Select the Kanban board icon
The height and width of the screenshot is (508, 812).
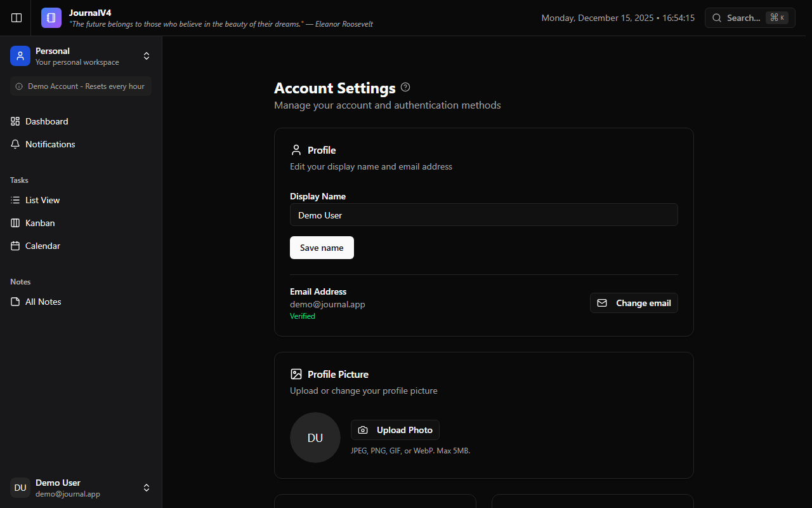15,223
